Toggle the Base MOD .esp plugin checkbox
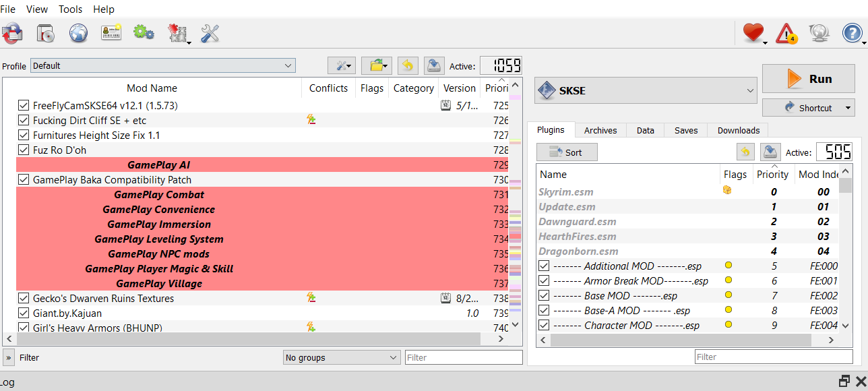Screen dimensions: 868x391 tap(544, 295)
